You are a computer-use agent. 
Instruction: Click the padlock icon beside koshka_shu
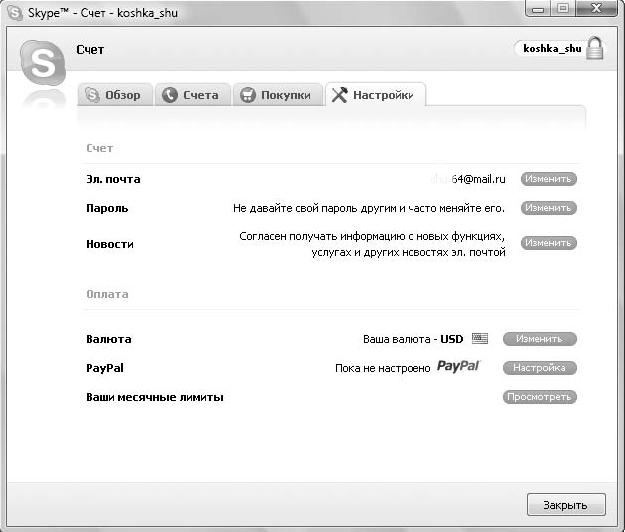click(x=595, y=49)
